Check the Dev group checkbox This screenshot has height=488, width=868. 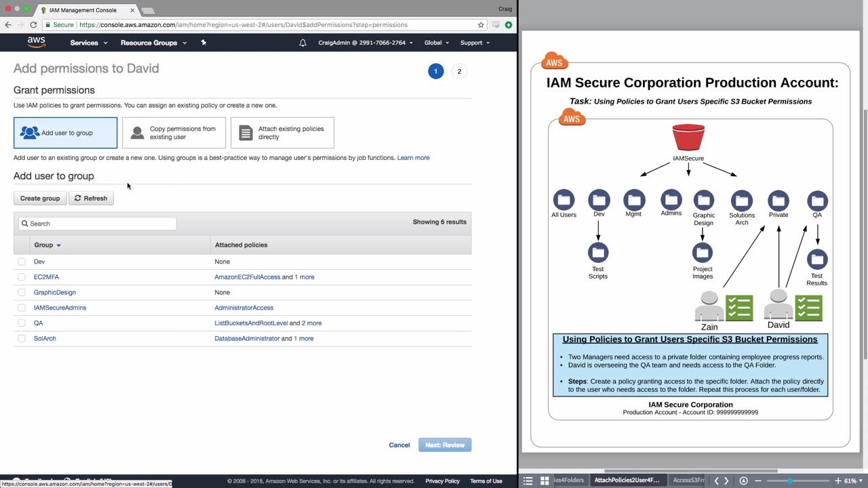22,262
